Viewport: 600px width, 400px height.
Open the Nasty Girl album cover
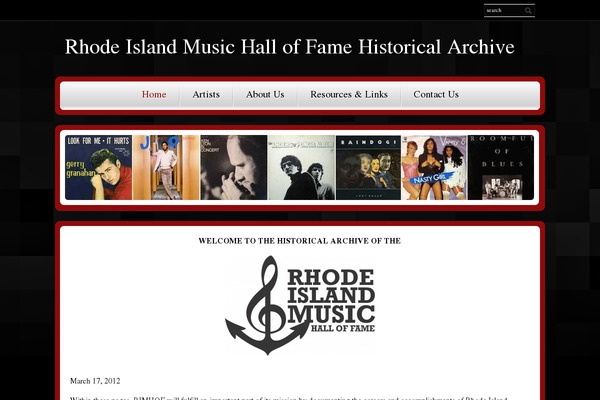[434, 167]
